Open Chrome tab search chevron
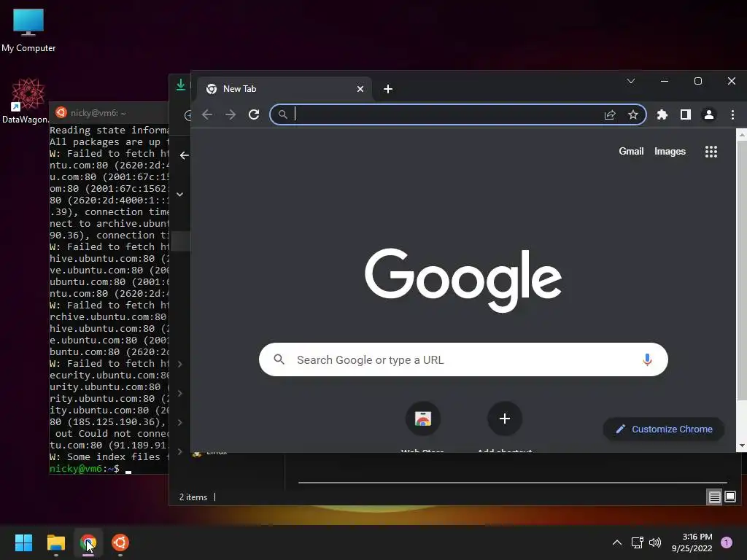 point(631,81)
